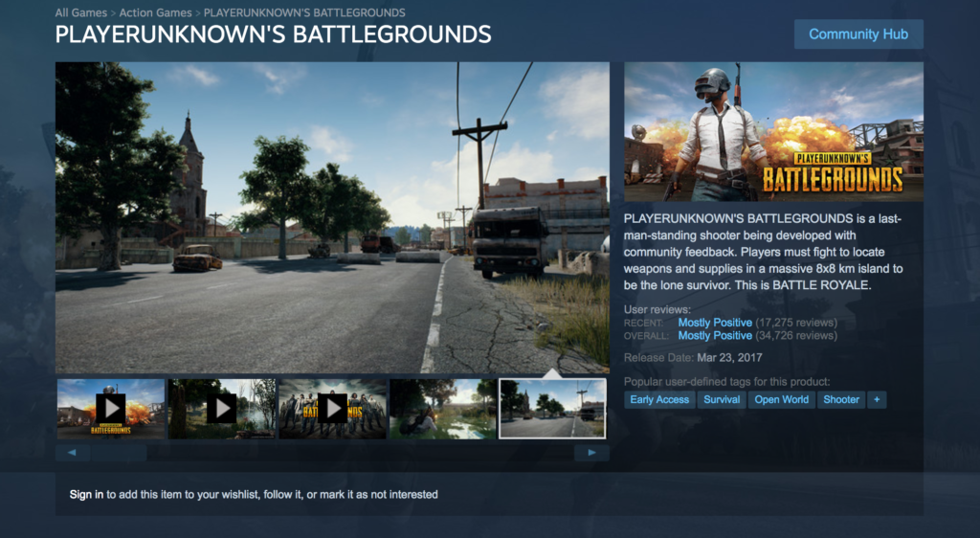The width and height of the screenshot is (980, 538).
Task: Click the plus button beside Shooter tag
Action: tap(877, 399)
